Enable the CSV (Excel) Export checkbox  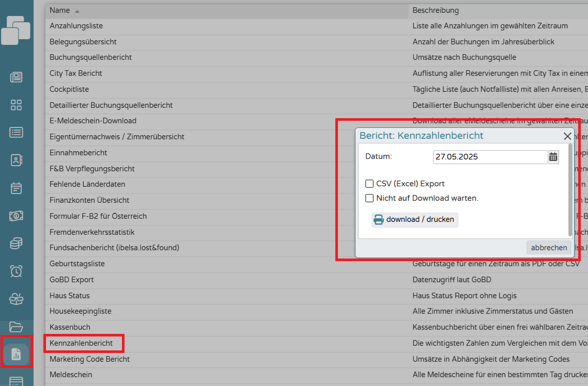[x=369, y=184]
